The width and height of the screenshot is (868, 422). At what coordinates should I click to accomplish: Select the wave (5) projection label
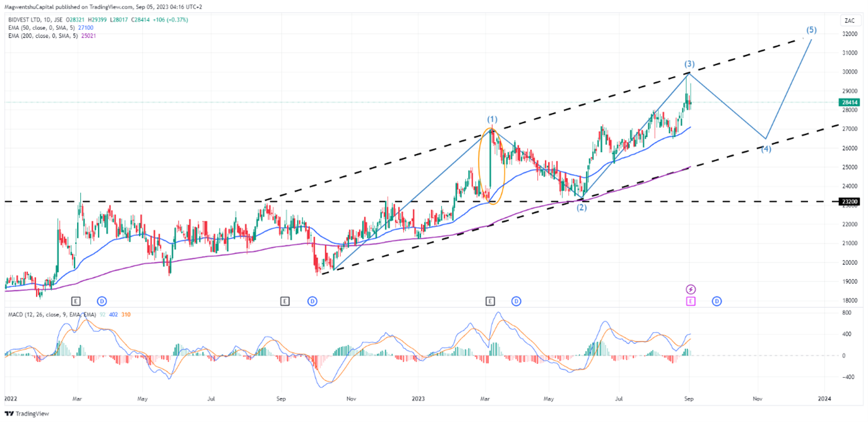(x=811, y=30)
